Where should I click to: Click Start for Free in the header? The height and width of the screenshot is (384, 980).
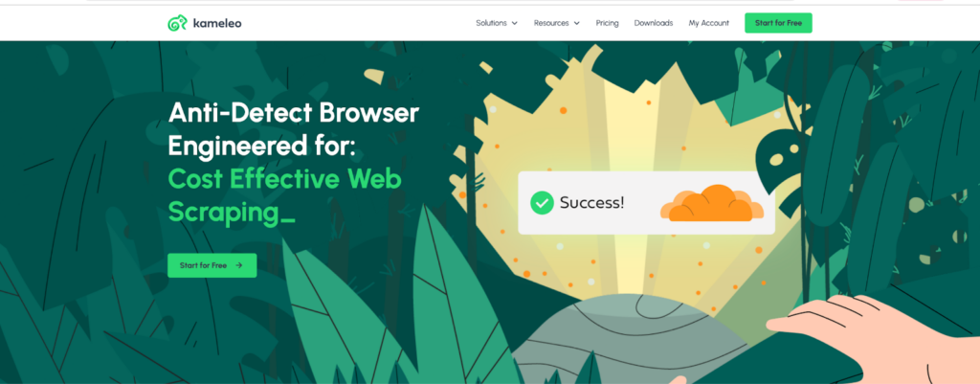pos(778,23)
